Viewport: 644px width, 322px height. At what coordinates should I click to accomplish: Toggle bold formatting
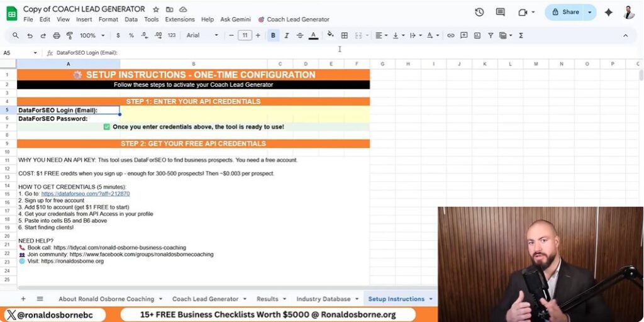click(x=273, y=36)
